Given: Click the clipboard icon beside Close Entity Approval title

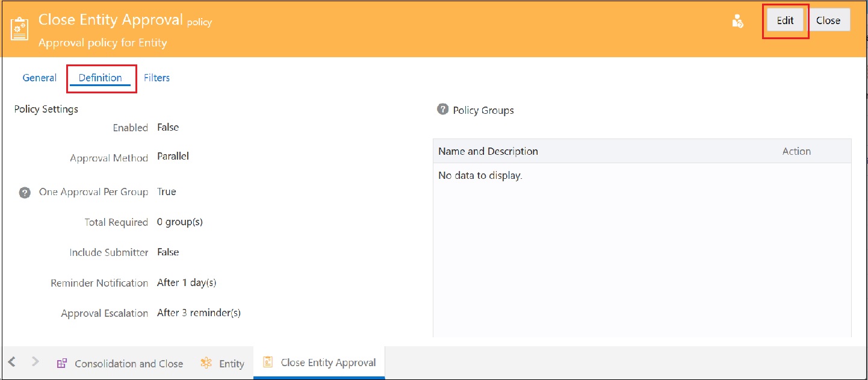Looking at the screenshot, I should click(19, 27).
